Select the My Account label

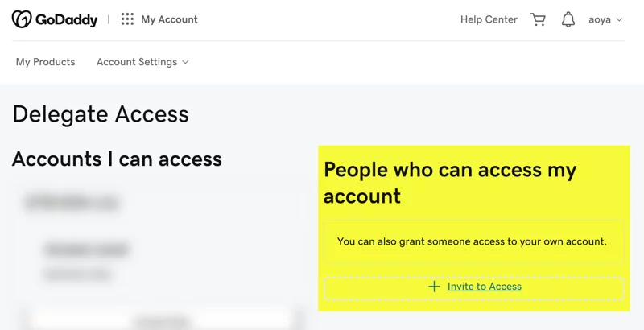coord(169,19)
